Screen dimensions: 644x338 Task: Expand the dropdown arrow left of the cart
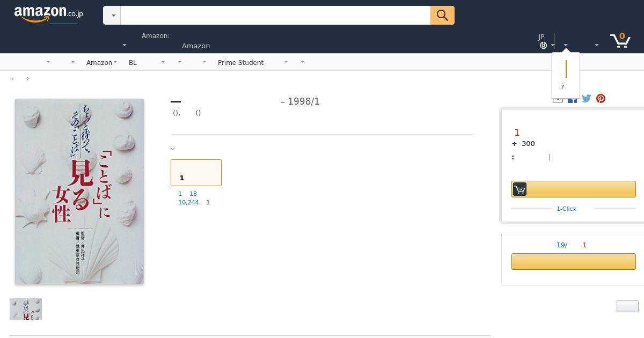(x=596, y=45)
